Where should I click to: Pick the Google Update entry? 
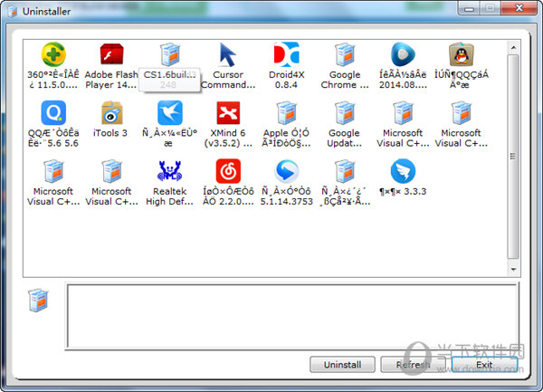(x=345, y=124)
